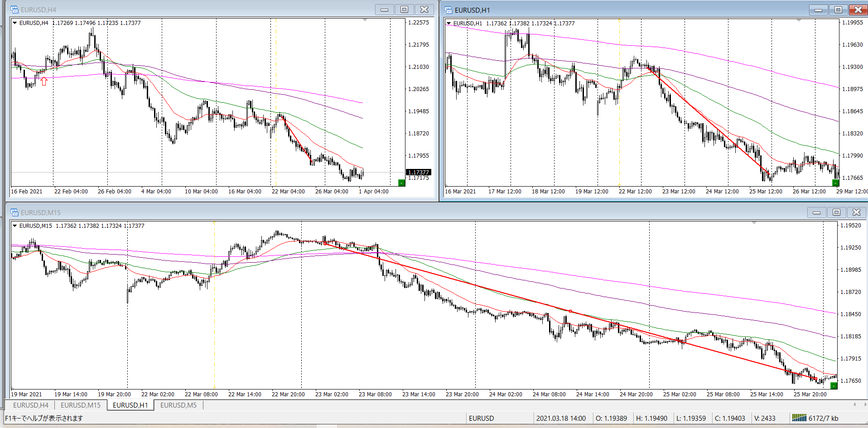Maximize the EURUSD,M15 chart window
Viewport: 868px width, 428px height.
click(836, 212)
